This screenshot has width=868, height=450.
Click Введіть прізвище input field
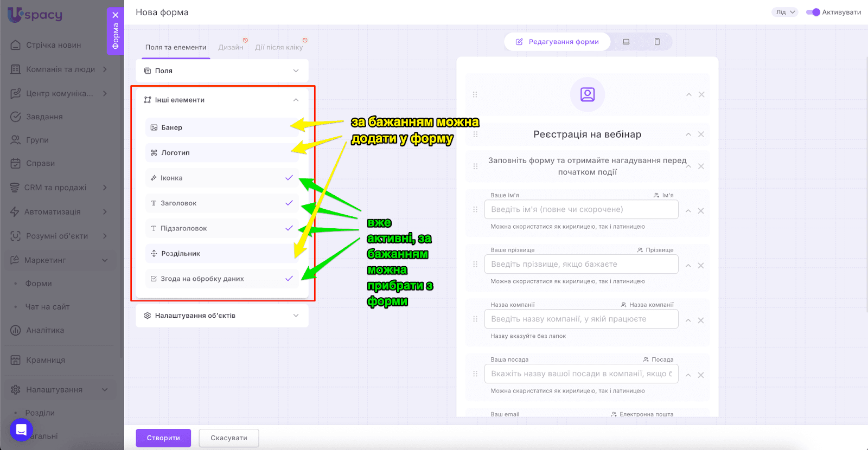coord(581,264)
